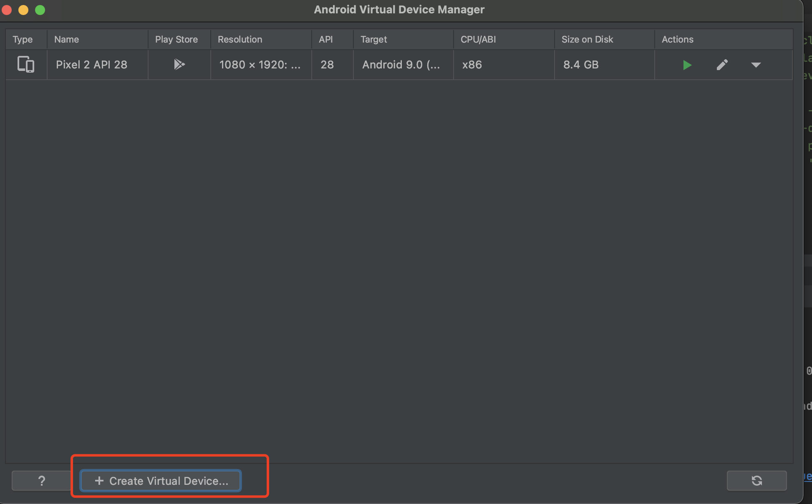Click the Play Store icon in the device row
The image size is (812, 504).
click(x=179, y=64)
